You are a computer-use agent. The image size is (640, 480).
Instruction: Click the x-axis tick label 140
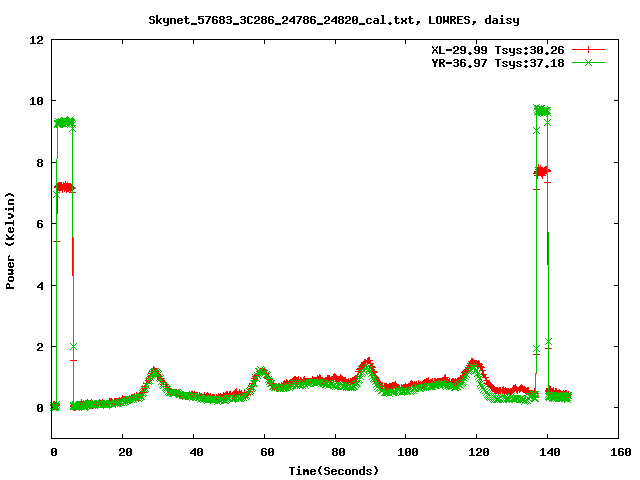coord(550,452)
